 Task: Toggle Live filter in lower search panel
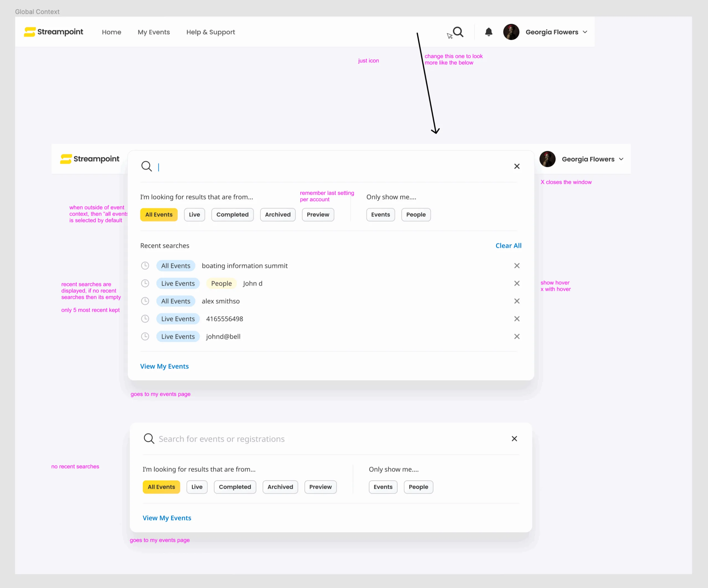click(x=197, y=487)
